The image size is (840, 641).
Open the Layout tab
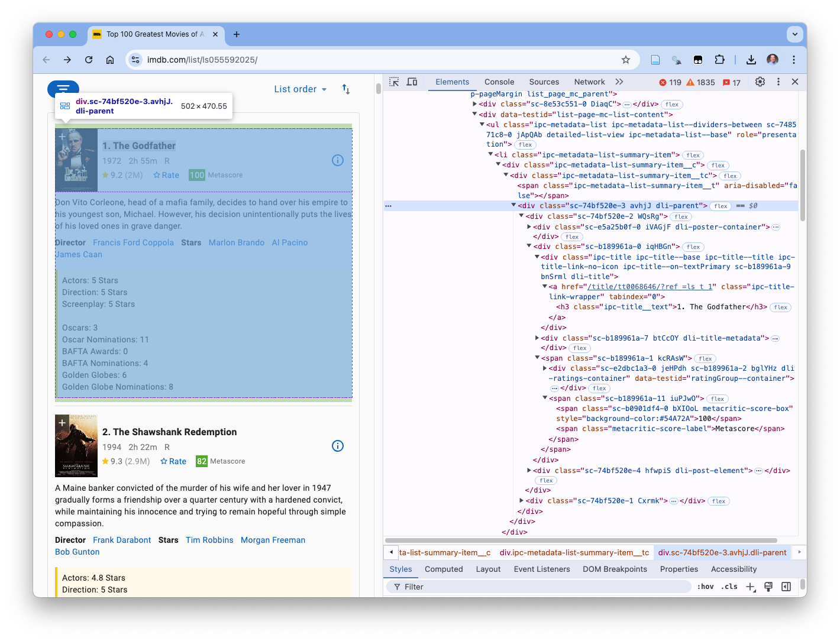tap(488, 569)
